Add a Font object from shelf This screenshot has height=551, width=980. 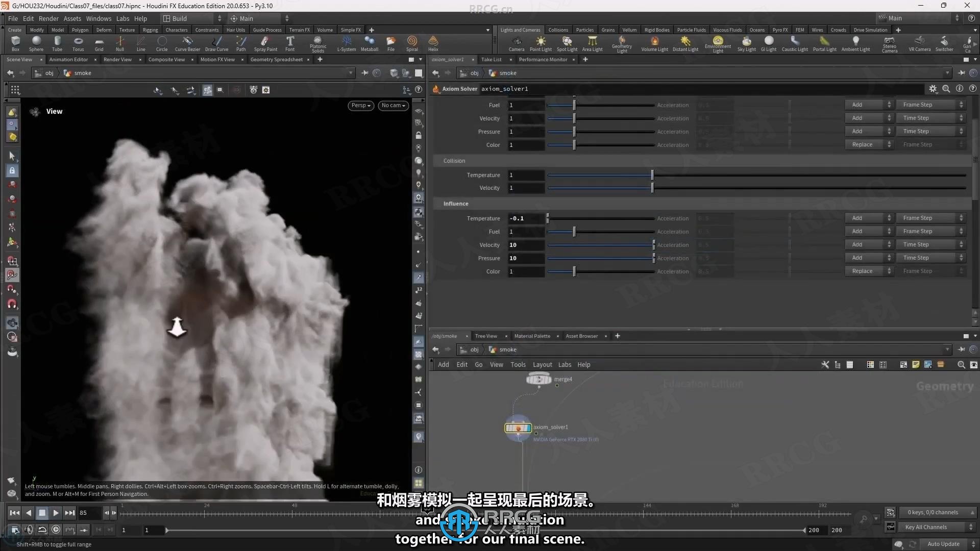[290, 43]
